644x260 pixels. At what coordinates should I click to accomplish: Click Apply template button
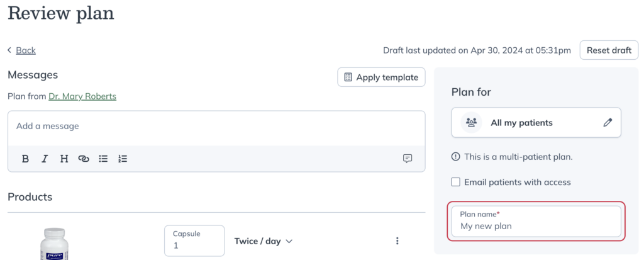pyautogui.click(x=381, y=77)
